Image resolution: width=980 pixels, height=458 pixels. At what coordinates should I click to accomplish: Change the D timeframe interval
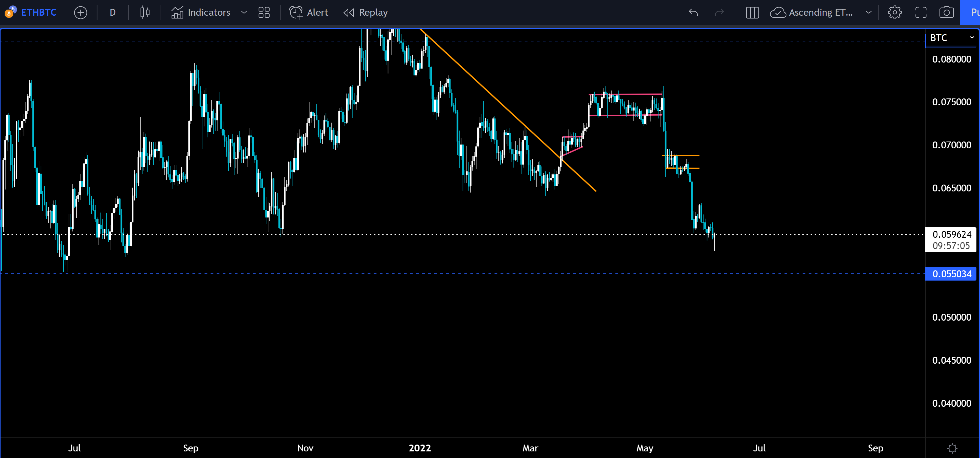(113, 13)
